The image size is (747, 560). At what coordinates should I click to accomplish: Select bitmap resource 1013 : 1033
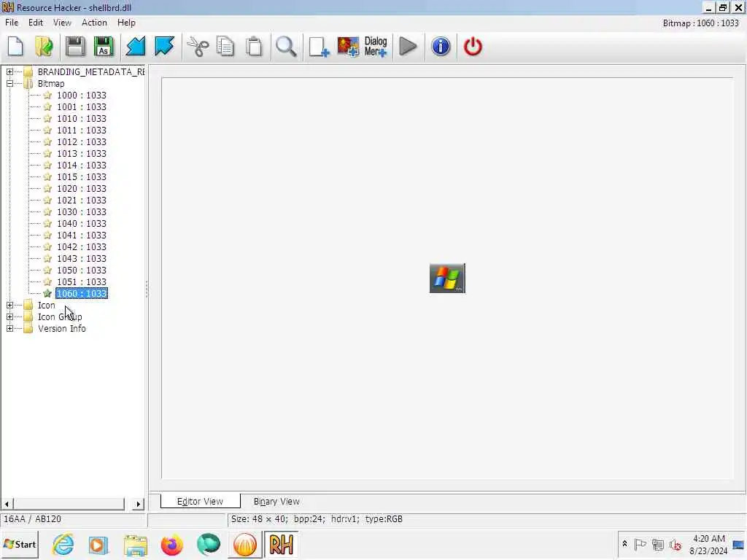click(x=82, y=154)
